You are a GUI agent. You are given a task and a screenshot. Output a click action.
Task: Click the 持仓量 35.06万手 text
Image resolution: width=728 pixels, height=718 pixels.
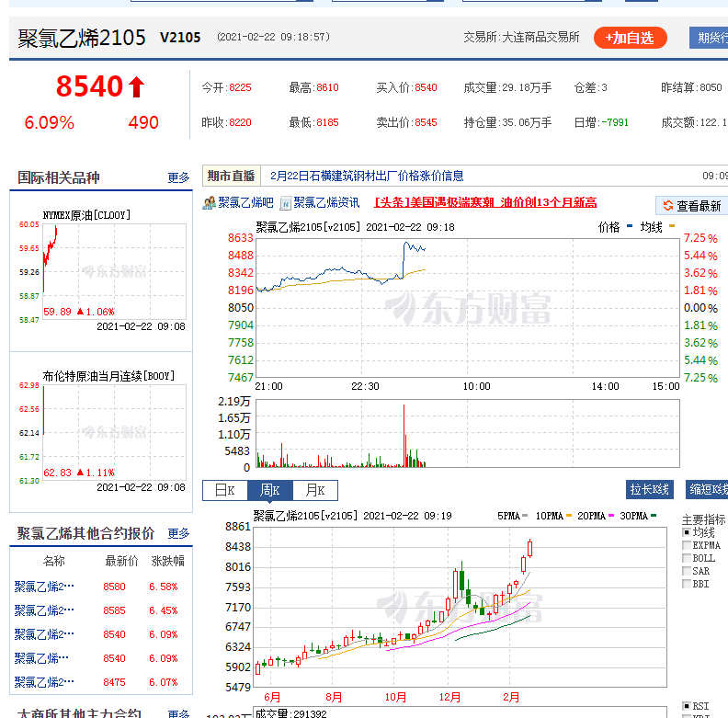pos(507,122)
